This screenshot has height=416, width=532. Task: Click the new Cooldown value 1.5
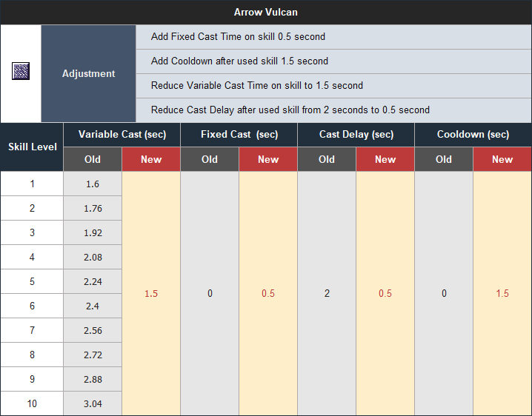click(x=502, y=293)
